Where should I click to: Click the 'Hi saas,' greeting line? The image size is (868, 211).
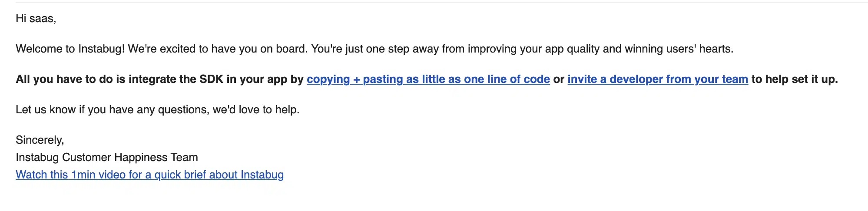36,19
